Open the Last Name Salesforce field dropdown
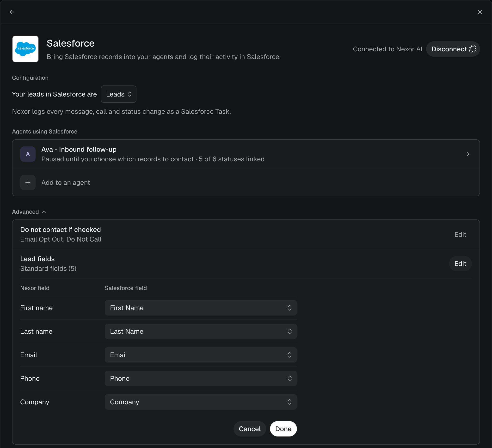 point(201,331)
